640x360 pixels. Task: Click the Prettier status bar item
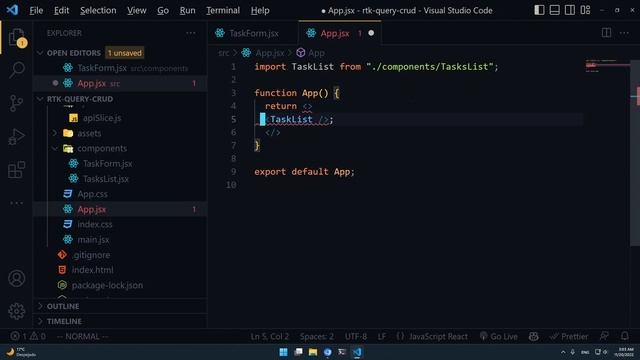pos(569,336)
